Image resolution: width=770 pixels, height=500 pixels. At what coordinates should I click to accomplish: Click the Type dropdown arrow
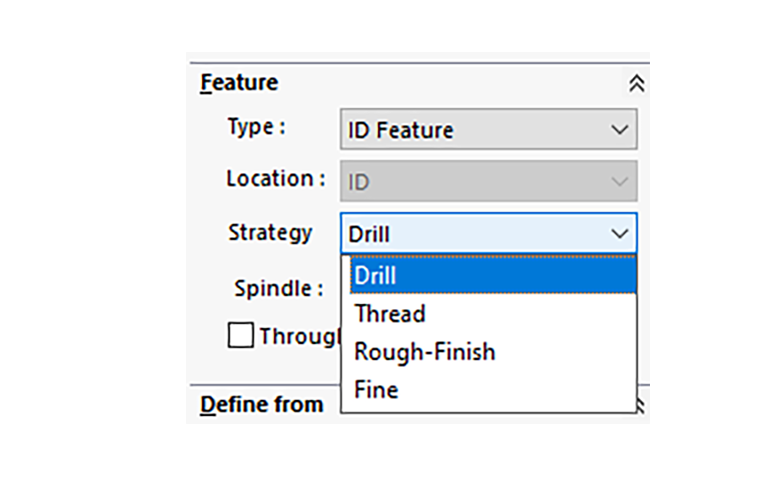620,130
